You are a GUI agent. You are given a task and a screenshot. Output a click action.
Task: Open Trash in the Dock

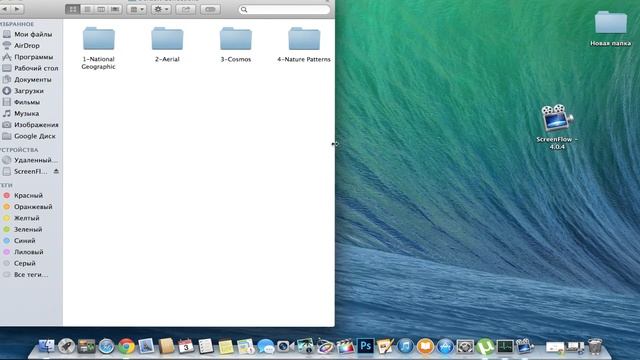(x=595, y=347)
